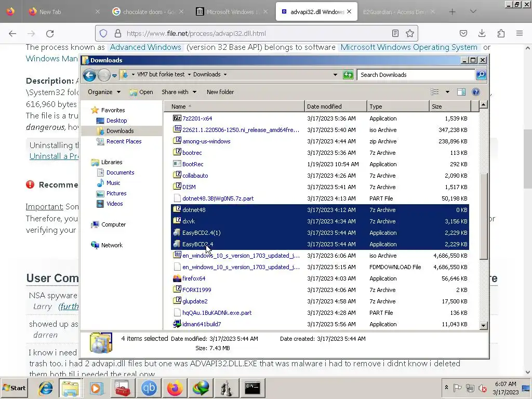This screenshot has width=532, height=399.
Task: Refresh the Downloads folder view
Action: (348, 75)
